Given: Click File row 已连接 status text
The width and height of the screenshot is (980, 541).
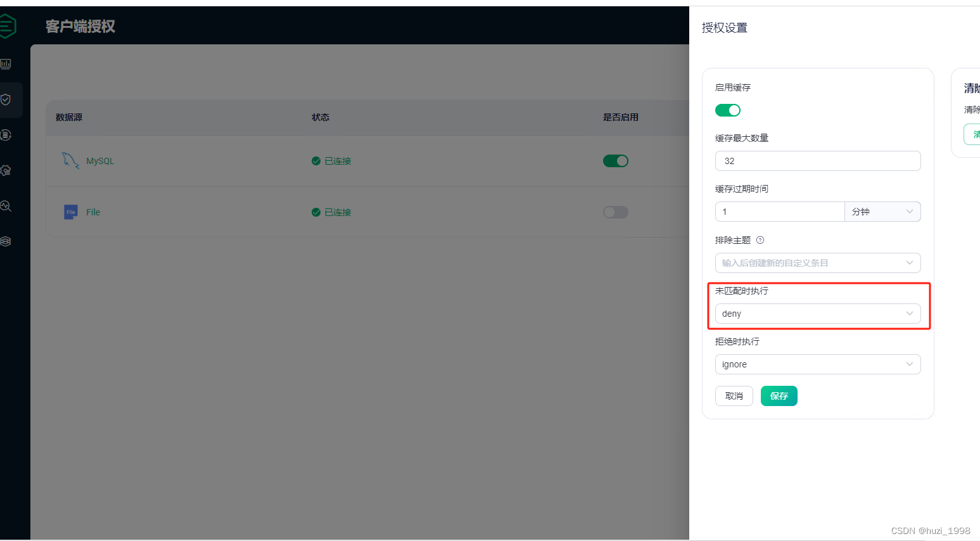Looking at the screenshot, I should (338, 212).
